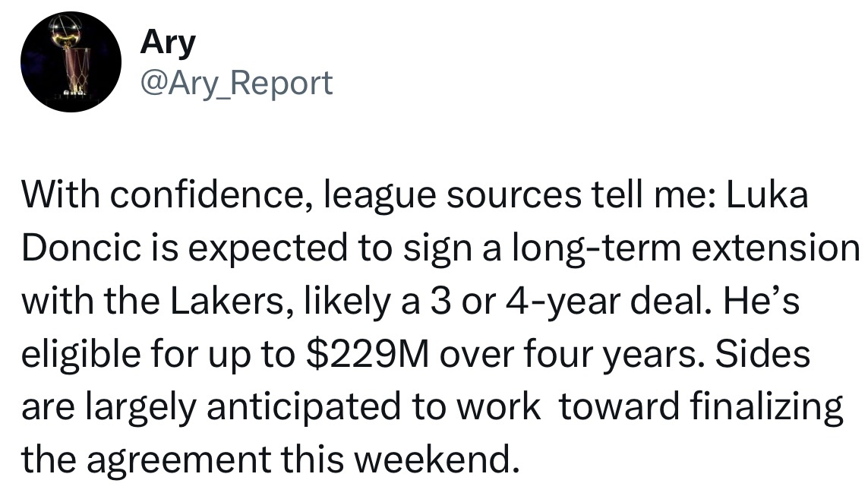Click the word Sides
Image resolution: width=868 pixels, height=496 pixels.
tap(762, 354)
